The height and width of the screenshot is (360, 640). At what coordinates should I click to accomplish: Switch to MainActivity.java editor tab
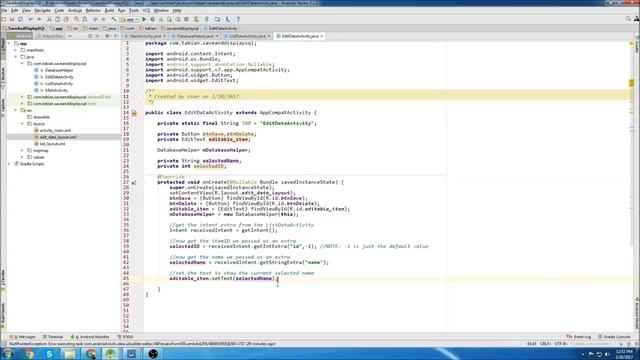coord(145,36)
